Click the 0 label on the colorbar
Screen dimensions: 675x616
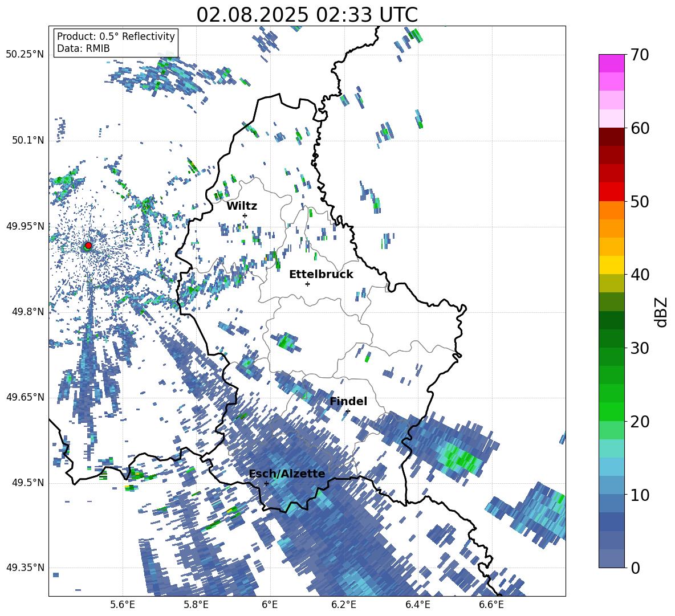click(x=635, y=568)
